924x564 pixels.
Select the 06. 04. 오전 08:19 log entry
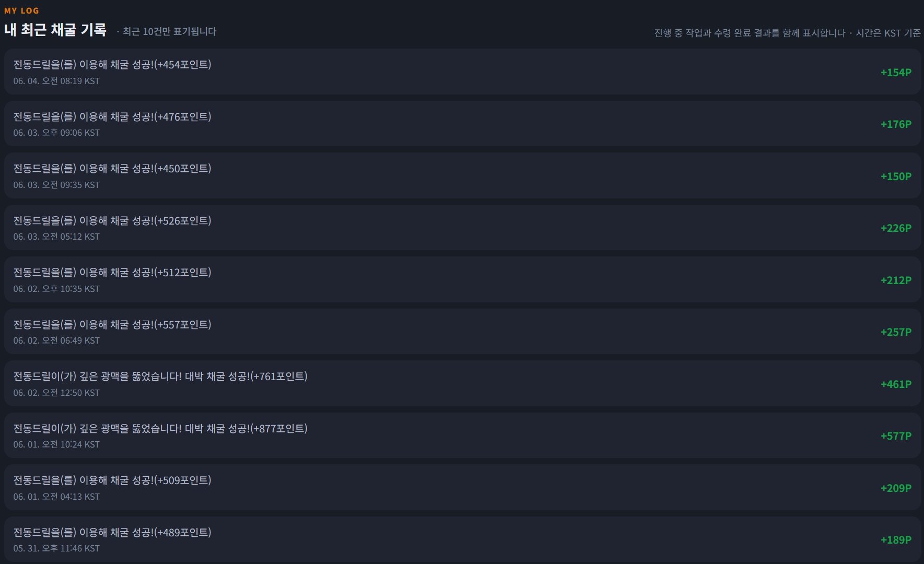tap(462, 72)
